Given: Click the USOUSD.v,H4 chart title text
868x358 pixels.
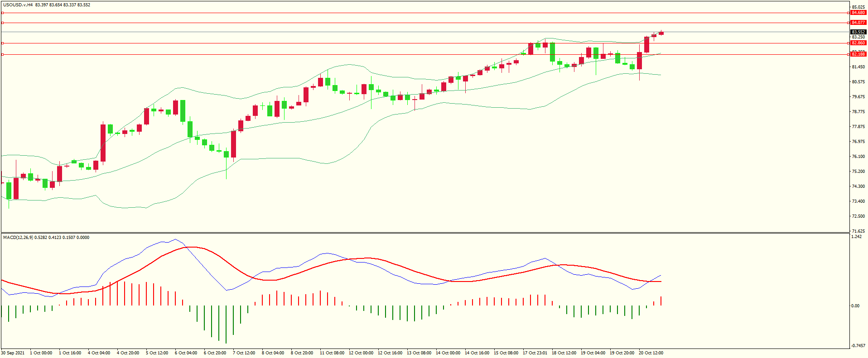Looking at the screenshot, I should click(18, 5).
